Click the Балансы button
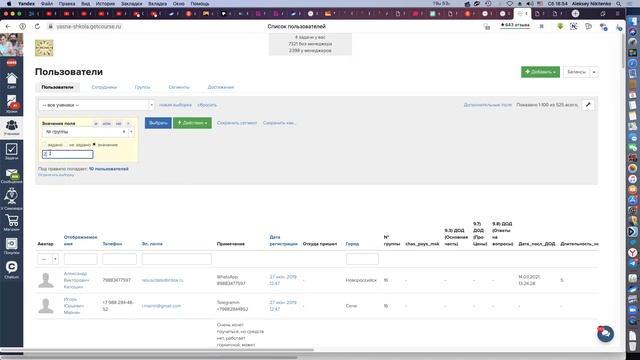The image size is (640, 360). point(576,72)
